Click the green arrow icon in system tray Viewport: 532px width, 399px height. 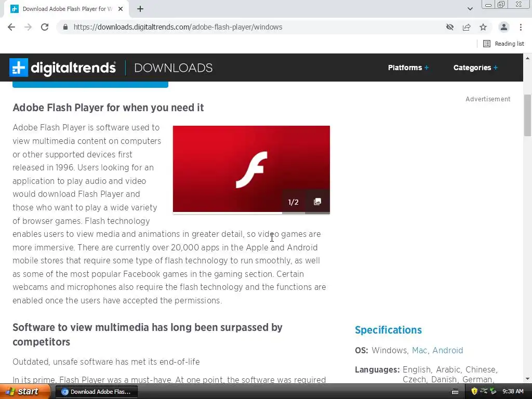coord(493,392)
